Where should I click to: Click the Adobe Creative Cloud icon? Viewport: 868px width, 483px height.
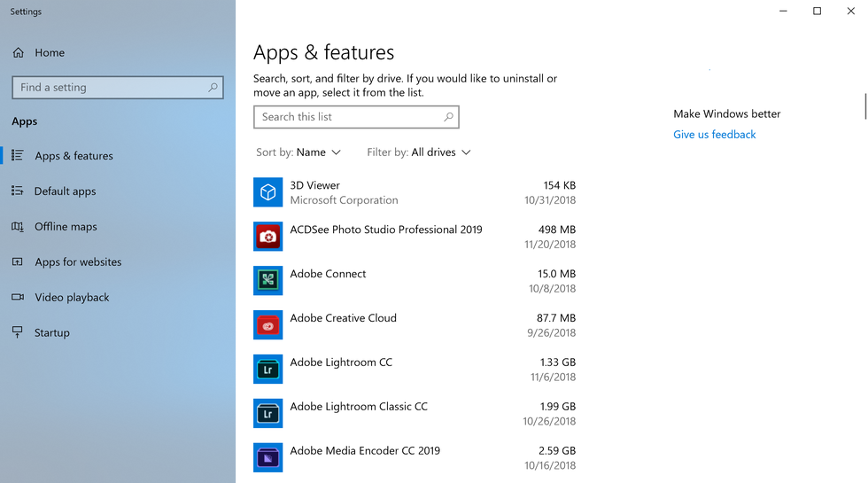267,325
